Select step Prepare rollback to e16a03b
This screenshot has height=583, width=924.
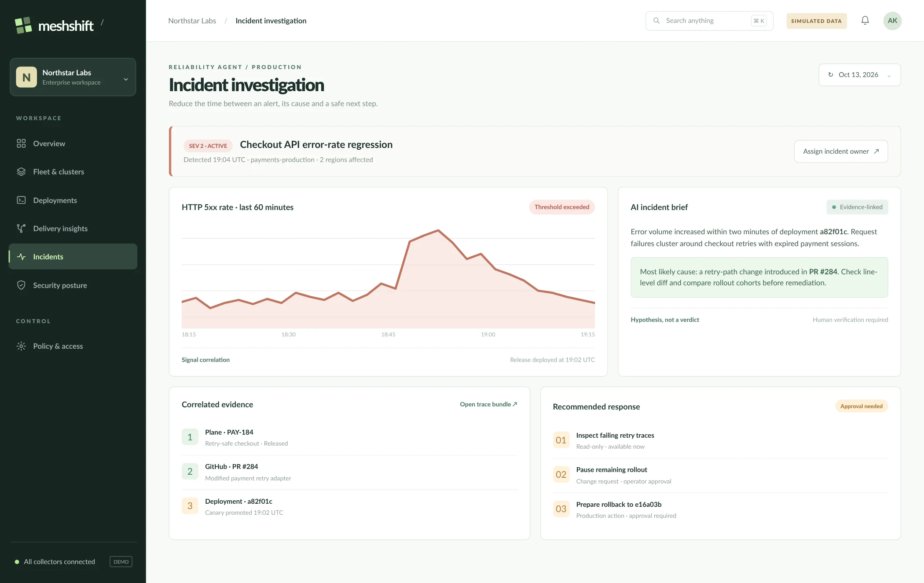click(x=720, y=509)
